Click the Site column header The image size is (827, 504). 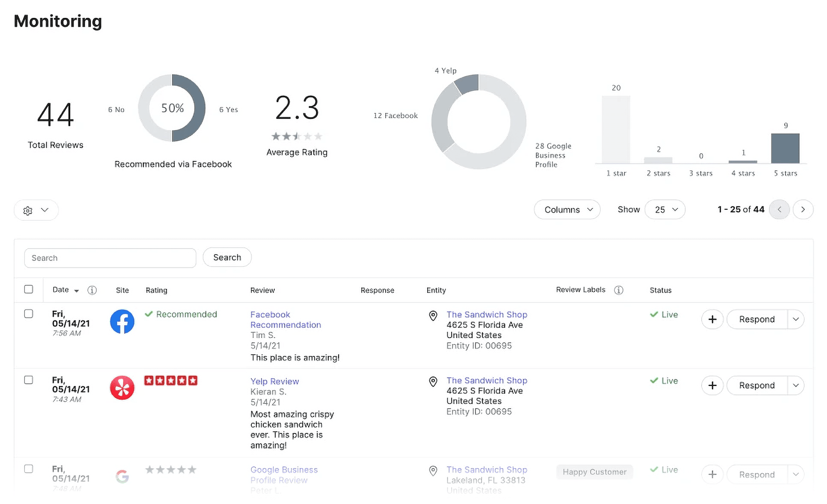[122, 290]
